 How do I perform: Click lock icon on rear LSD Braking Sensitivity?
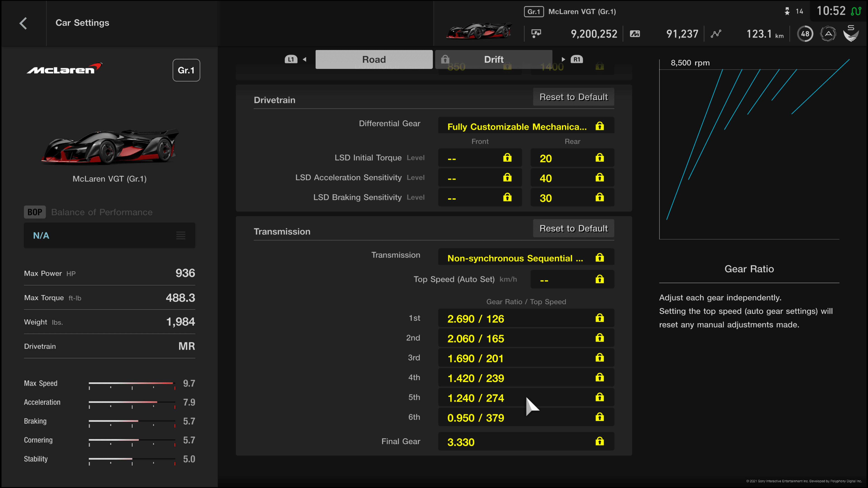pos(599,197)
